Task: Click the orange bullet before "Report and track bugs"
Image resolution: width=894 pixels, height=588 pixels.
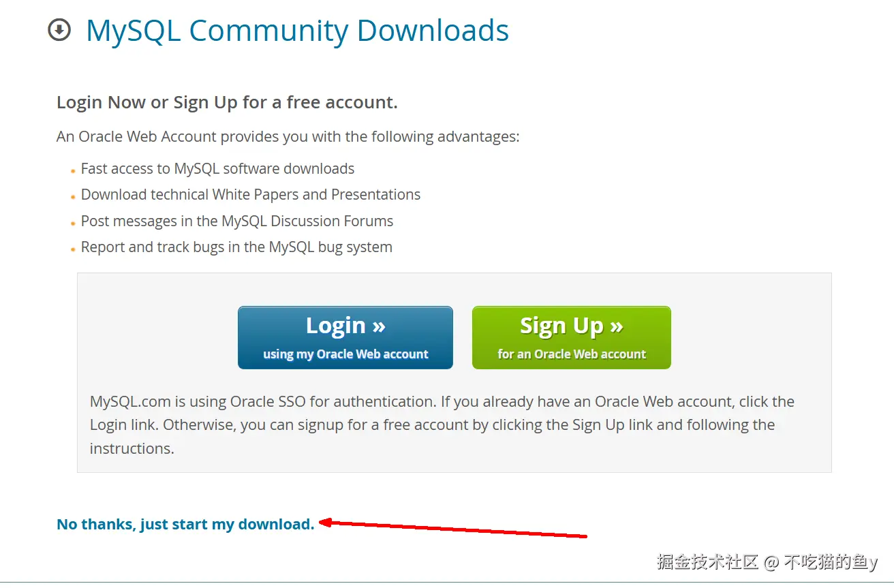Action: click(x=73, y=249)
